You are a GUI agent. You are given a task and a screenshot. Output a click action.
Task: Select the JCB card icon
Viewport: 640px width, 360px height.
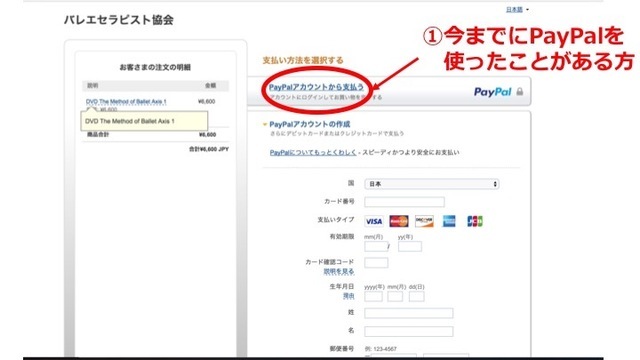click(475, 221)
